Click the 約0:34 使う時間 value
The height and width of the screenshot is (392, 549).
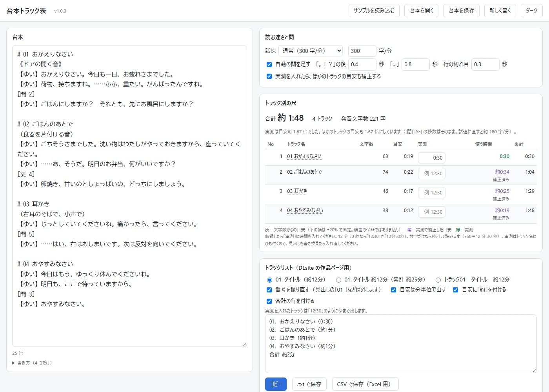(x=502, y=172)
